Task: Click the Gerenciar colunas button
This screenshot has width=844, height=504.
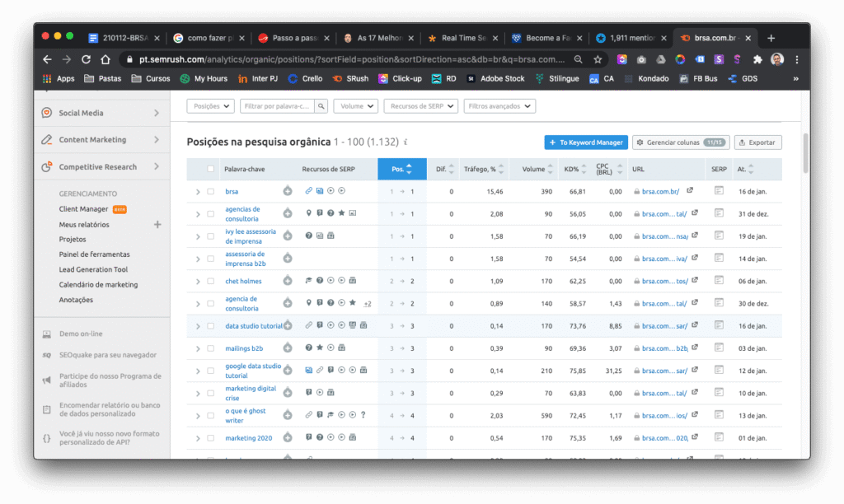Action: tap(681, 142)
